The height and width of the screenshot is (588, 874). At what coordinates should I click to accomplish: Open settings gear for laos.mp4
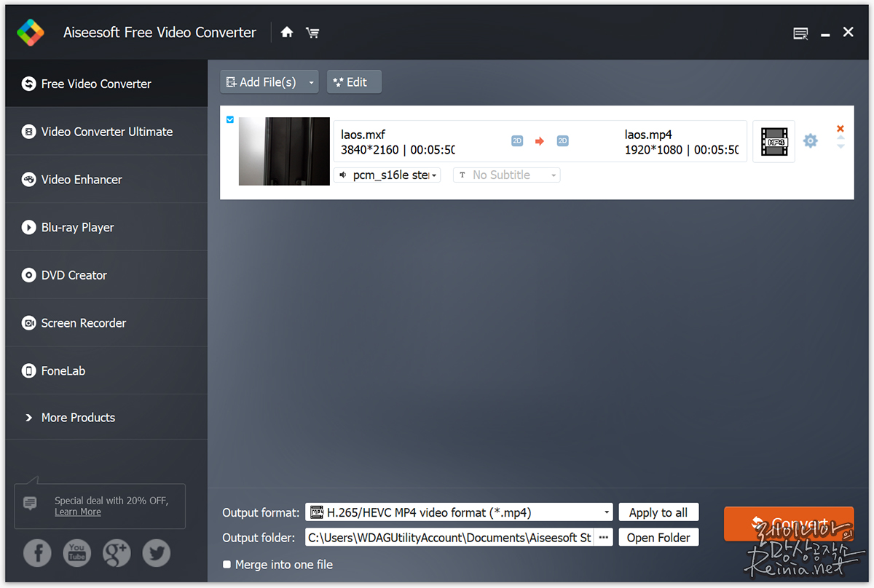[811, 140]
